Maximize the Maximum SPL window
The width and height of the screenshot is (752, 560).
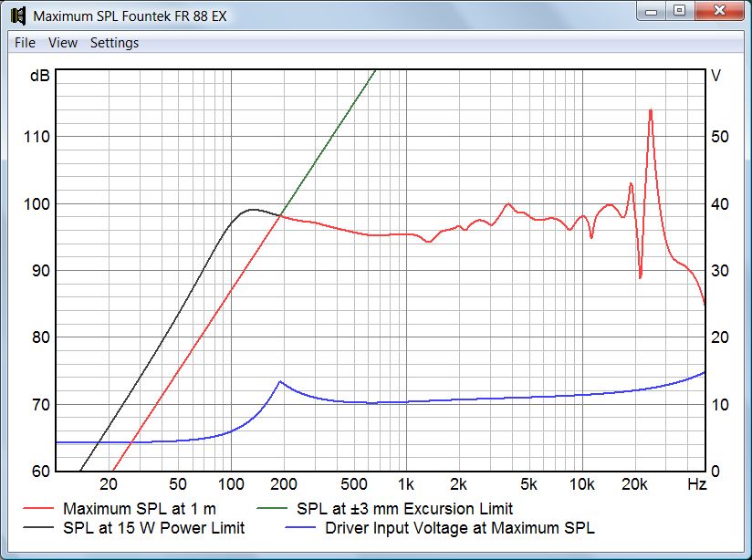pos(680,11)
